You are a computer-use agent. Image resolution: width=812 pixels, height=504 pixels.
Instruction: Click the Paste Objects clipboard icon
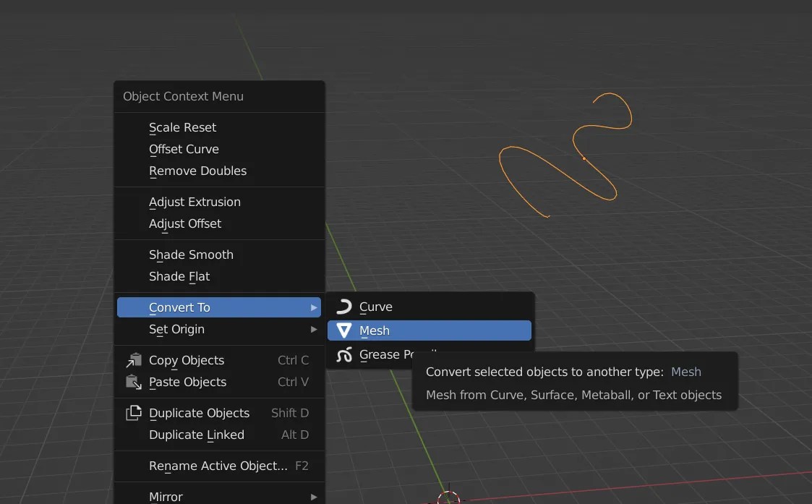[x=134, y=382]
